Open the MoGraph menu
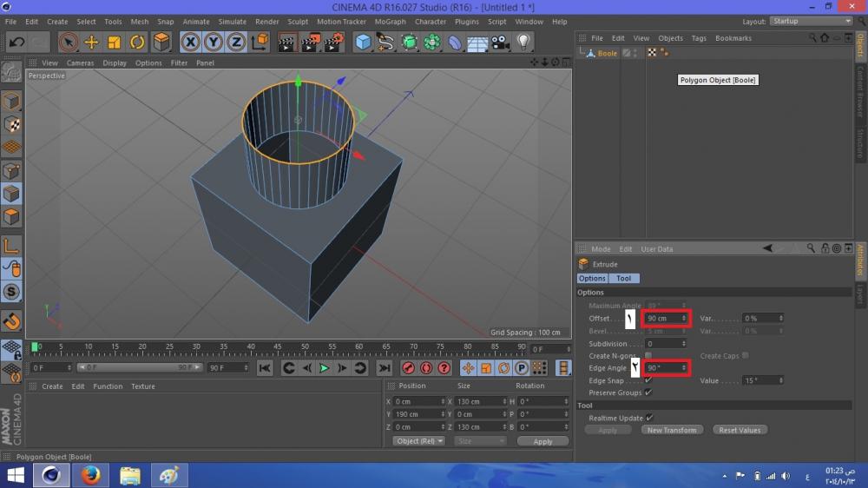868x488 pixels. click(x=390, y=22)
